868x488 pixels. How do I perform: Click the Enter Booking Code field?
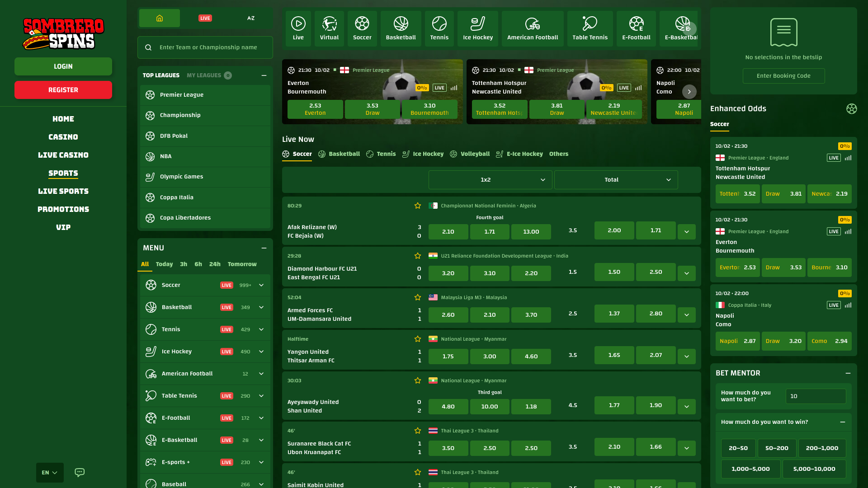coord(783,75)
